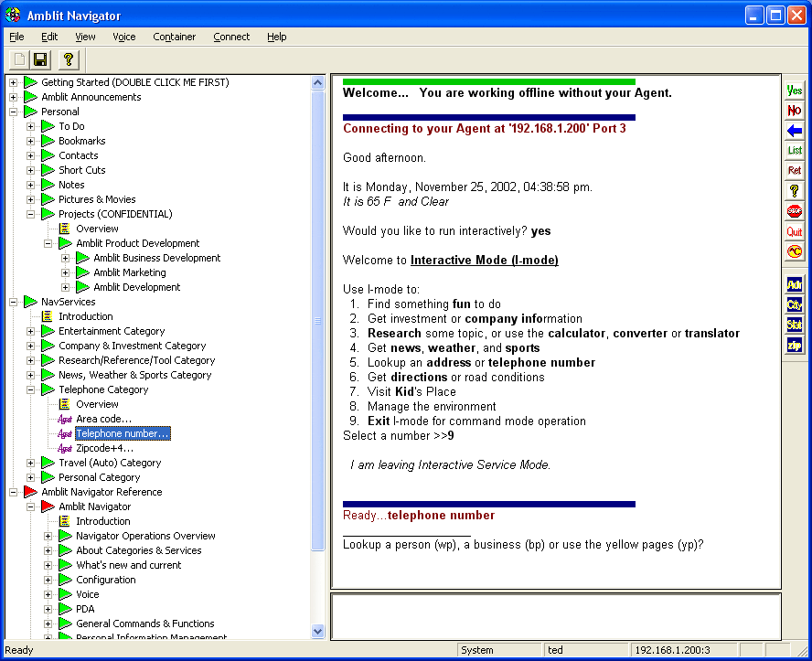Collapse the Telephone Category node
This screenshot has width=812, height=661.
30,389
